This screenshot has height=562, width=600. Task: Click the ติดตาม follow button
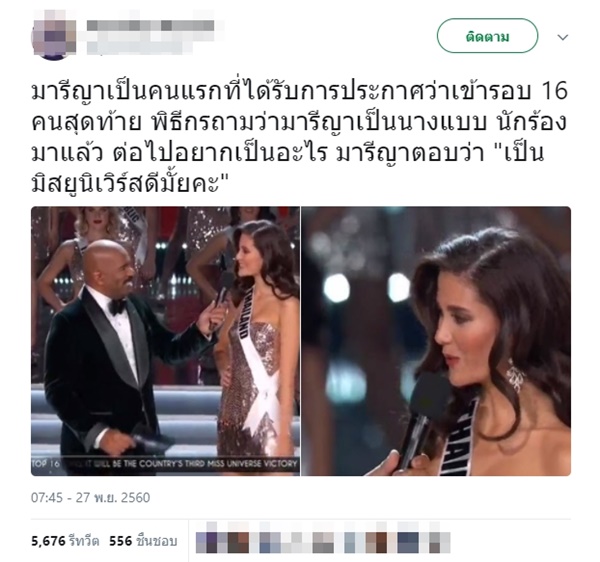pos(487,36)
